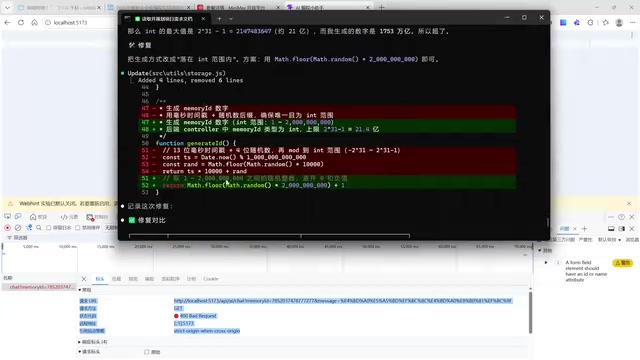Open the Elements tab in DevTools

(69, 217)
